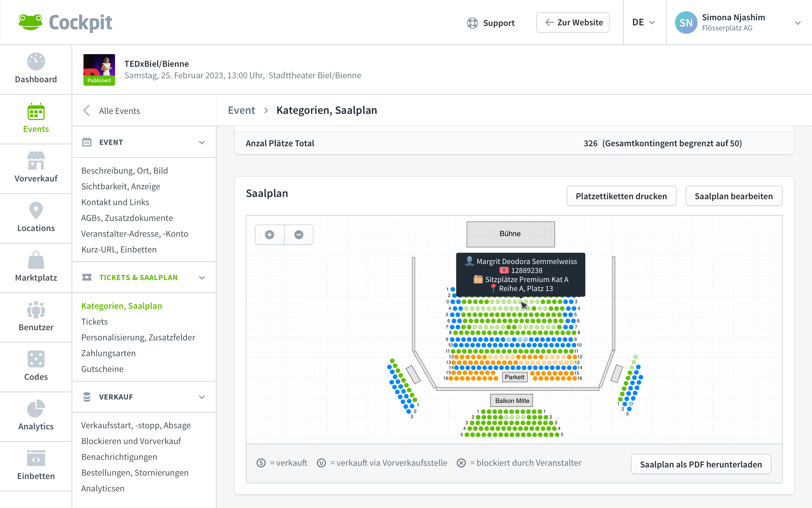Click Platzettiketten drucken button
This screenshot has width=812, height=508.
tap(621, 196)
